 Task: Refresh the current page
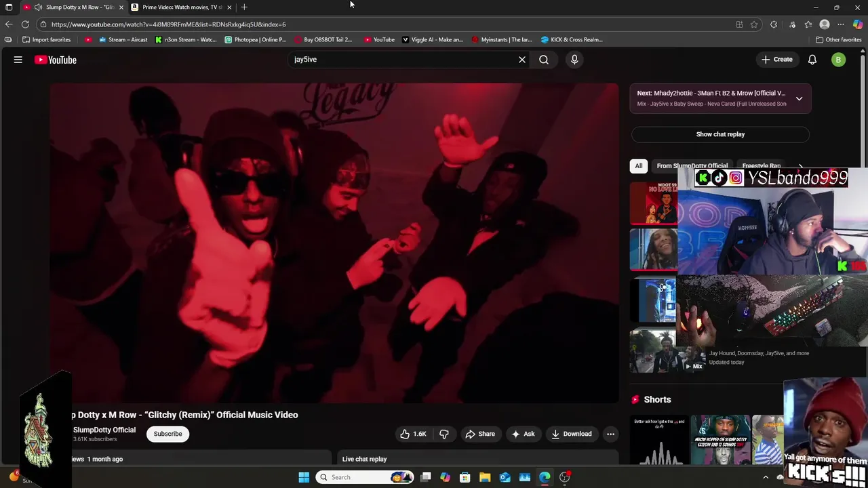pos(25,24)
